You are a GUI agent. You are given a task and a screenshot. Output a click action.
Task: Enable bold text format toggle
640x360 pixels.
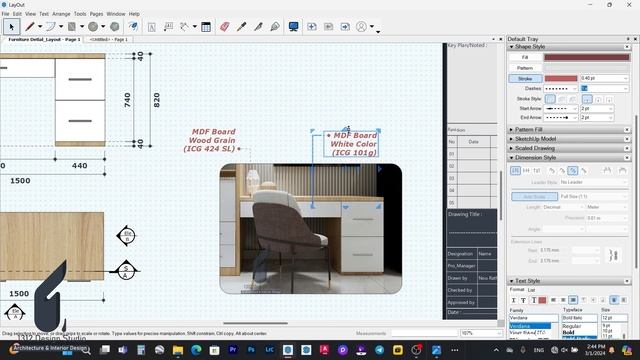(x=523, y=300)
